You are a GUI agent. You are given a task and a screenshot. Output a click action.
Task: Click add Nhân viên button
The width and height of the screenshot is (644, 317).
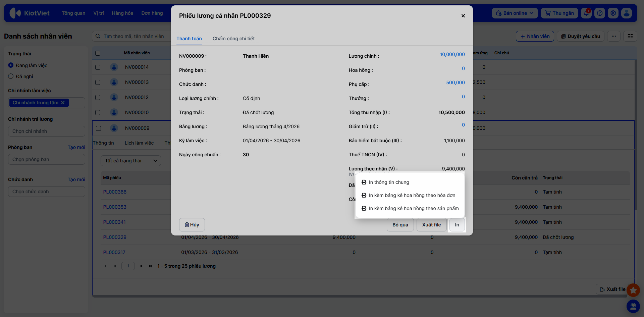(x=535, y=36)
